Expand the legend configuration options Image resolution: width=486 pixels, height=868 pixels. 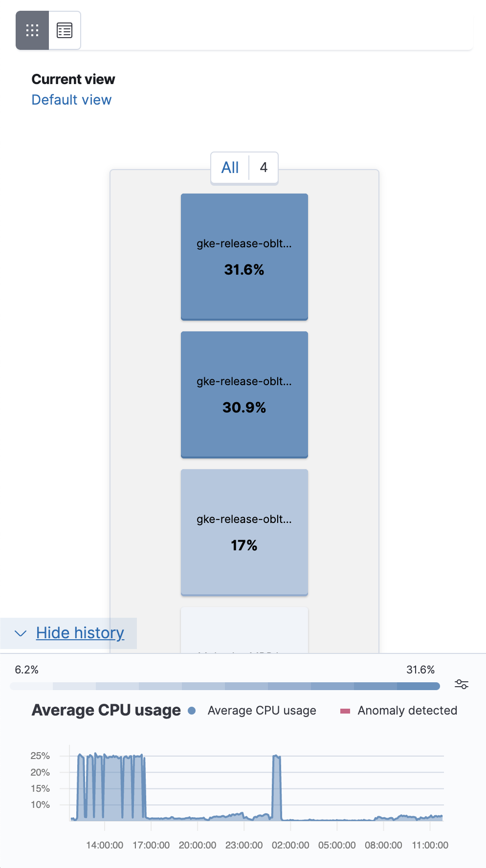click(462, 685)
